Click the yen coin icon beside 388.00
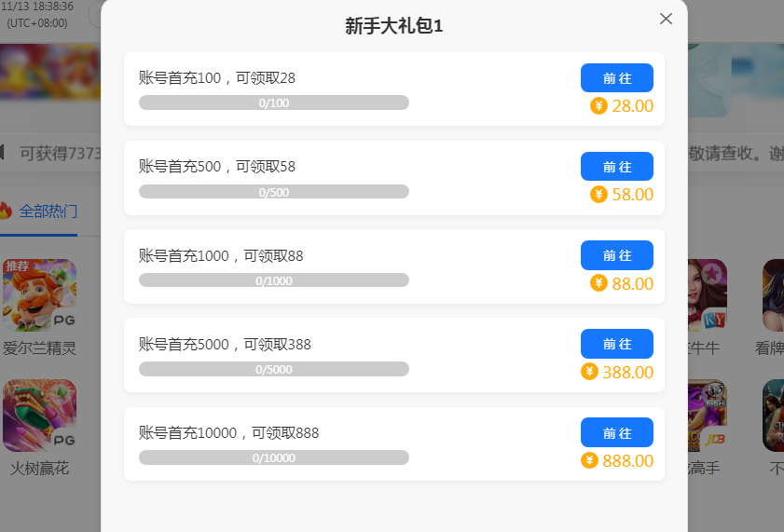This screenshot has height=532, width=784. (x=589, y=372)
